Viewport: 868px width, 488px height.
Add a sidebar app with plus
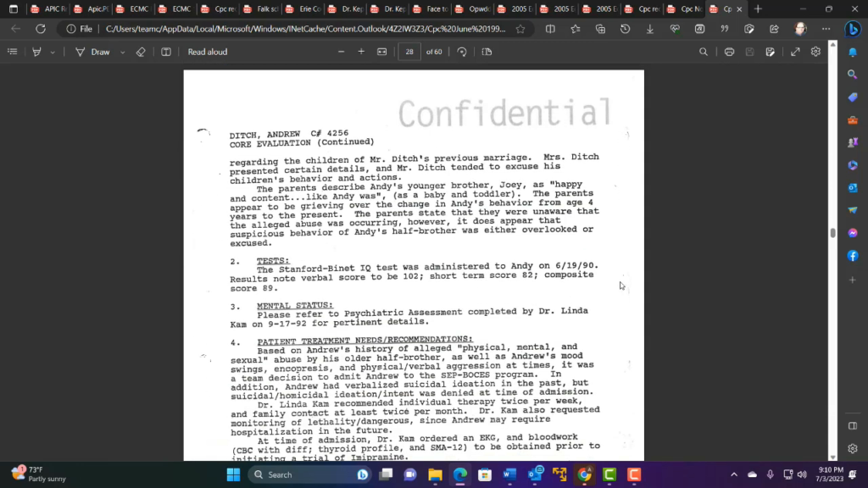pyautogui.click(x=853, y=280)
